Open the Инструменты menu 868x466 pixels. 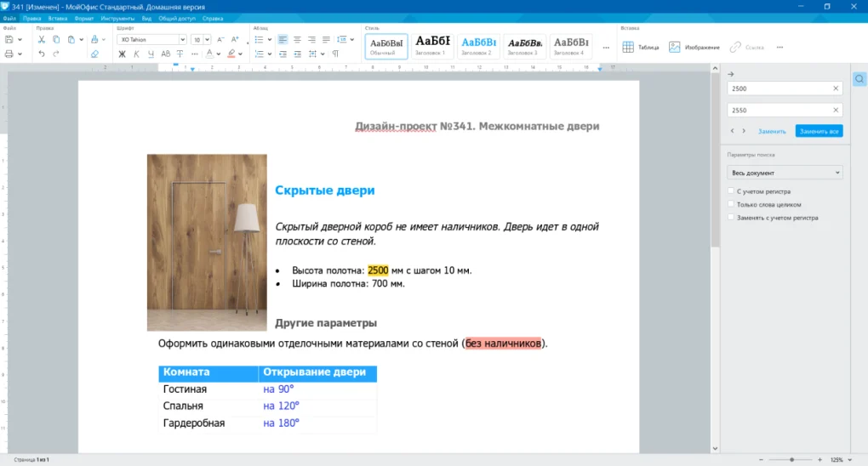(117, 18)
